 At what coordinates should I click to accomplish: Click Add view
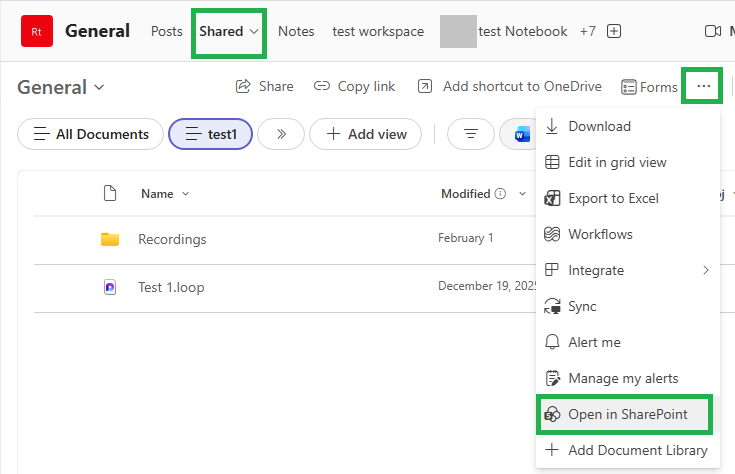pos(366,134)
